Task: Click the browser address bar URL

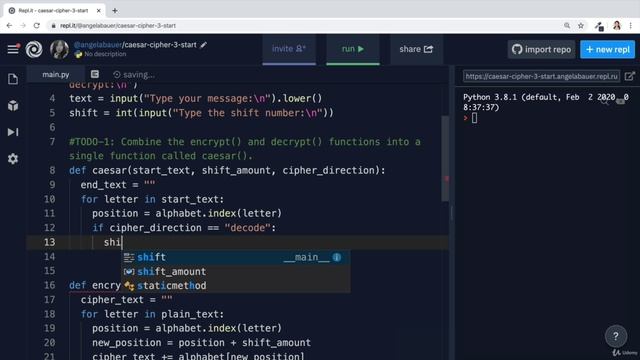Action: pos(118,26)
